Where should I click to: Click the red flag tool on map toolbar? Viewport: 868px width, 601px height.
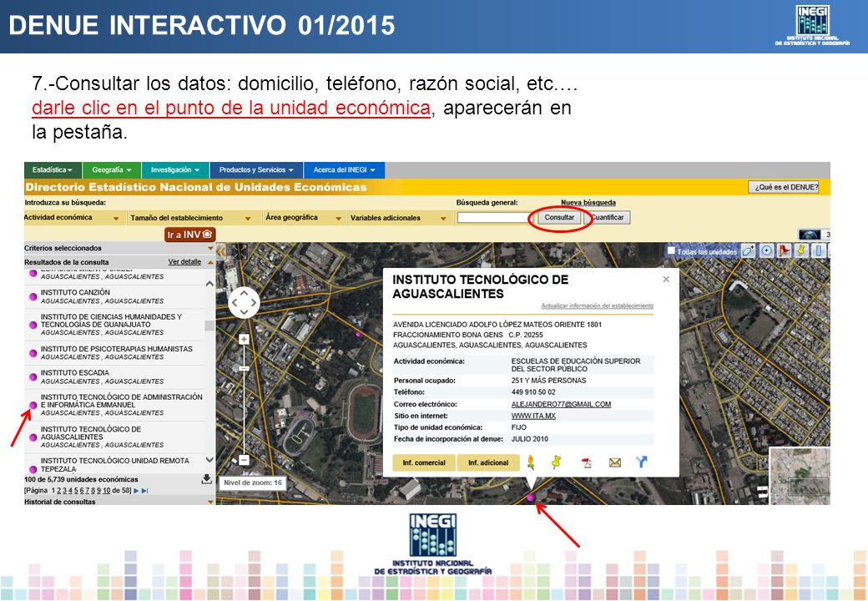[785, 250]
